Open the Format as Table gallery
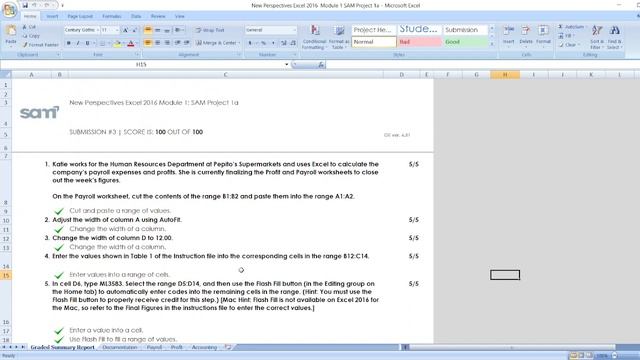The width and height of the screenshot is (640, 360). (x=338, y=37)
